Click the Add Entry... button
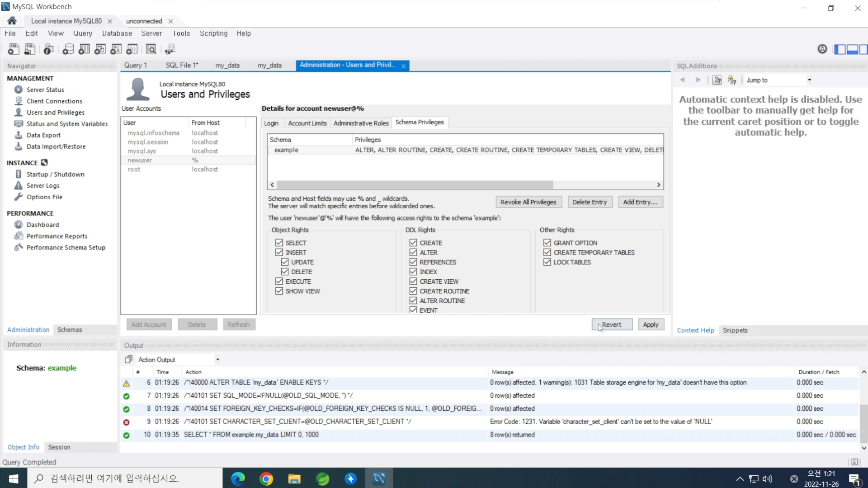The height and width of the screenshot is (488, 868). [640, 202]
